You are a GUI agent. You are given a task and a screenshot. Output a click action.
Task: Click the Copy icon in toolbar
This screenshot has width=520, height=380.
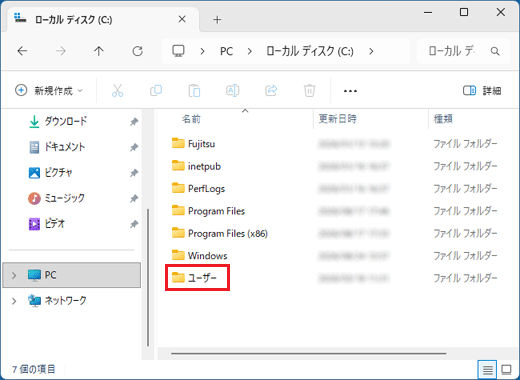[156, 90]
